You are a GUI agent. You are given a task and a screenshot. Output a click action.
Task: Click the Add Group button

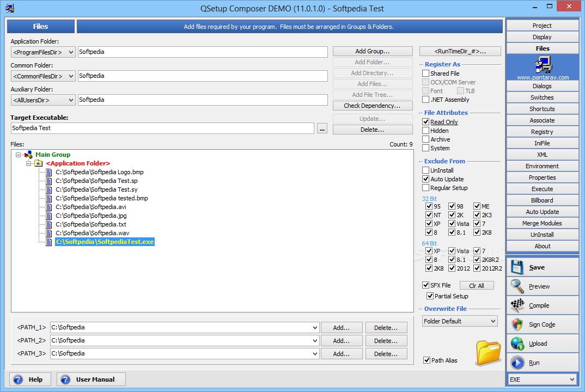pyautogui.click(x=373, y=51)
